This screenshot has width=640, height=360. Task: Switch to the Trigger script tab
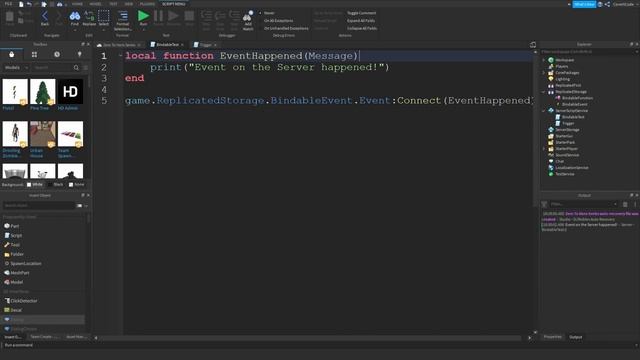click(x=205, y=44)
